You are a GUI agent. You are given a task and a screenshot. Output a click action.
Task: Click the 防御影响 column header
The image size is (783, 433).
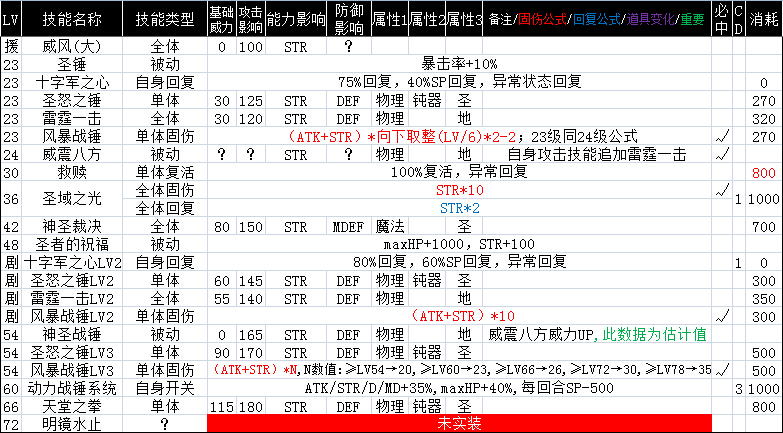point(349,19)
